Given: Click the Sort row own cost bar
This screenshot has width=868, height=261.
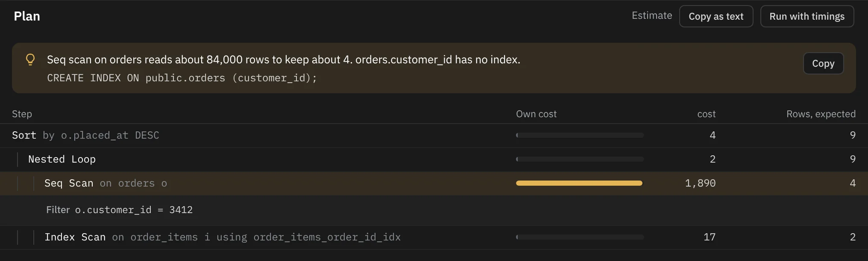Looking at the screenshot, I should [x=580, y=135].
